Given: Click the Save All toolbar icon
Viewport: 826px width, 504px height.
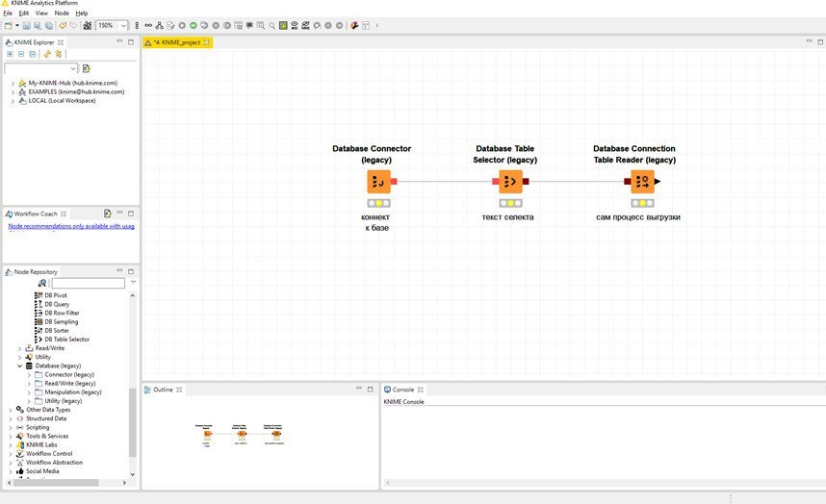Looking at the screenshot, I should click(x=49, y=25).
